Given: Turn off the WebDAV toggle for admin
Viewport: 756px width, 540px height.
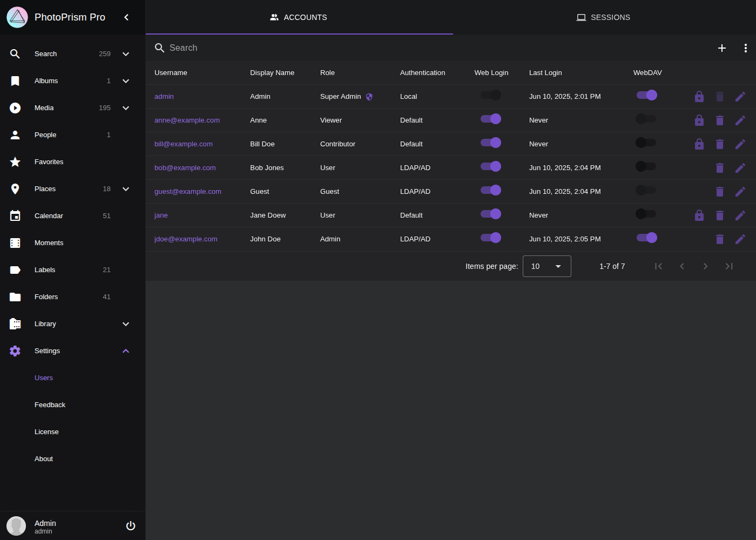Looking at the screenshot, I should click(646, 94).
